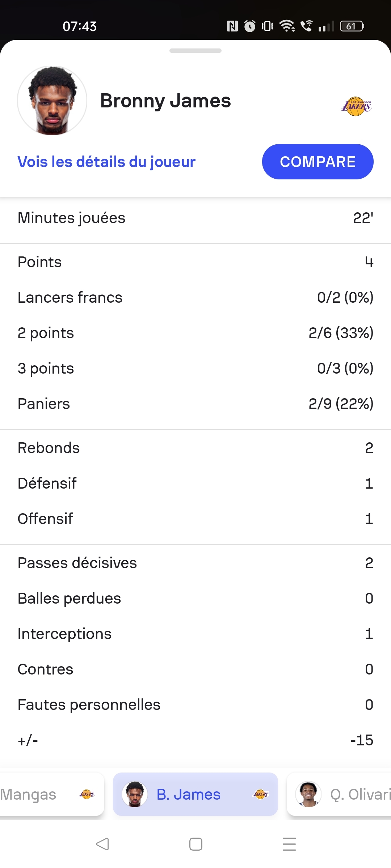Tap the alarm icon in status bar
The width and height of the screenshot is (391, 868).
coord(250,26)
